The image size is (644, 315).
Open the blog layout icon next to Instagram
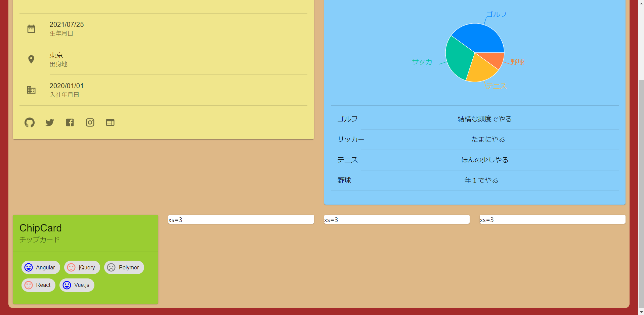tap(110, 122)
